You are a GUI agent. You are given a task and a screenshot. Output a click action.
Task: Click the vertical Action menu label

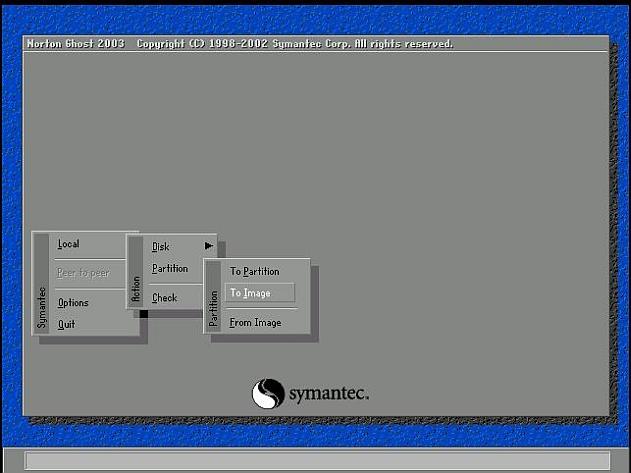(136, 289)
